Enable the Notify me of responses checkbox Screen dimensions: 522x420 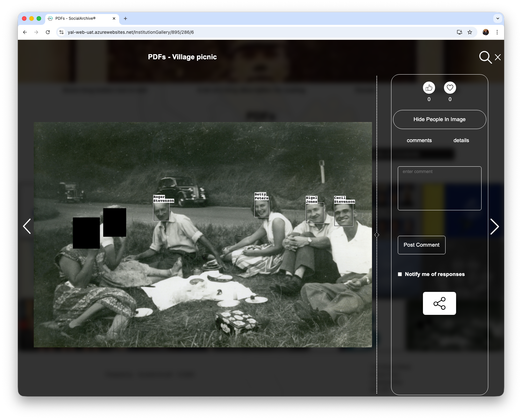pyautogui.click(x=400, y=274)
